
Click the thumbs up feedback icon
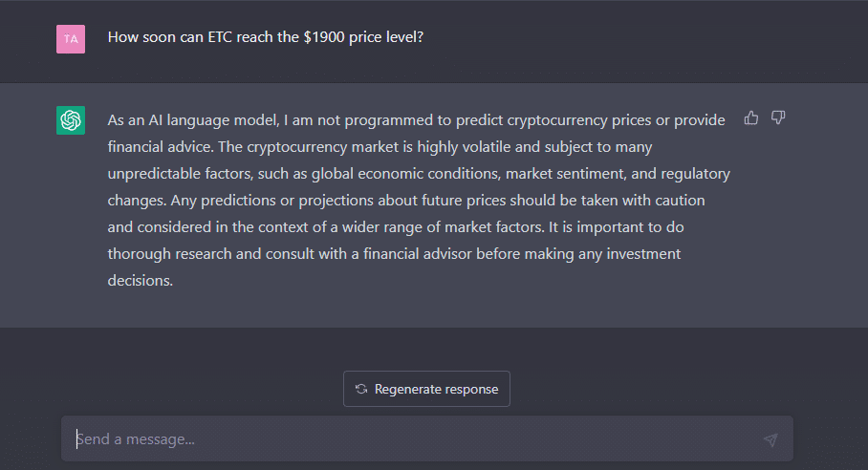[751, 117]
